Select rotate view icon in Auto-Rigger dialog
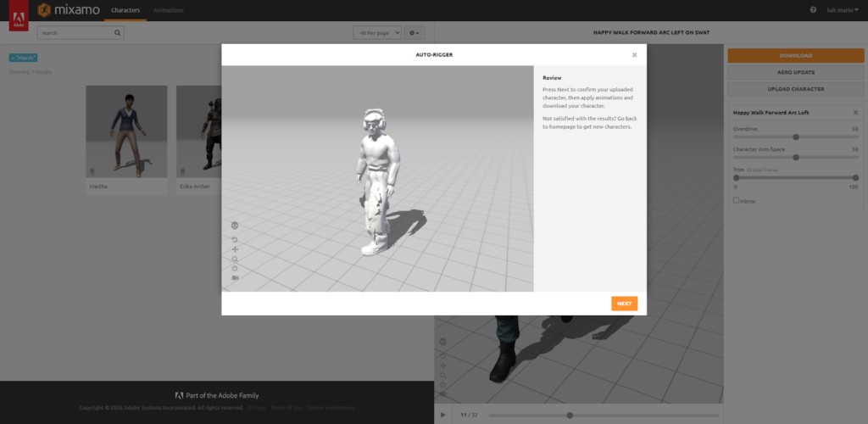The height and width of the screenshot is (424, 868). point(235,240)
